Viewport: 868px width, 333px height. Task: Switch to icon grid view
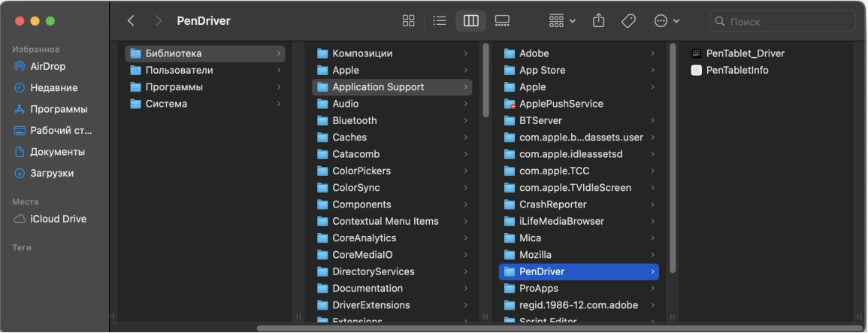(x=409, y=21)
